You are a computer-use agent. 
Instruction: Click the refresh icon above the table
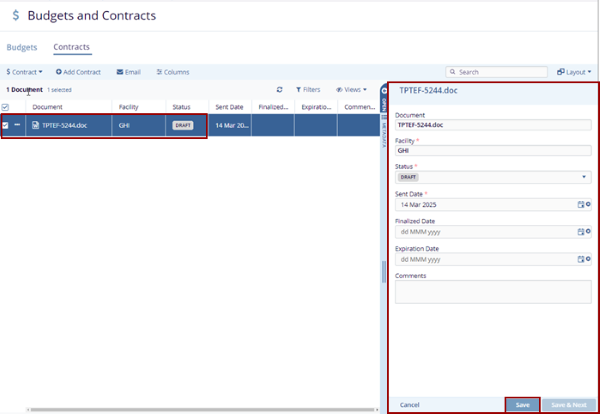point(280,89)
